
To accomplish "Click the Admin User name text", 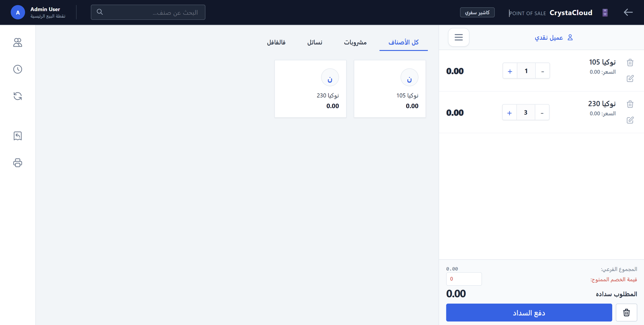I will (x=45, y=9).
